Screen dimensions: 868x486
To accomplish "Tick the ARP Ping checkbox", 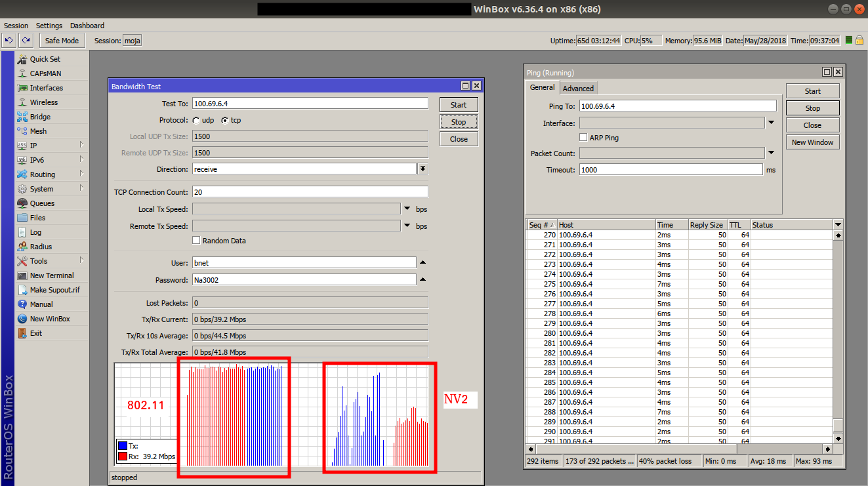I will (x=583, y=138).
